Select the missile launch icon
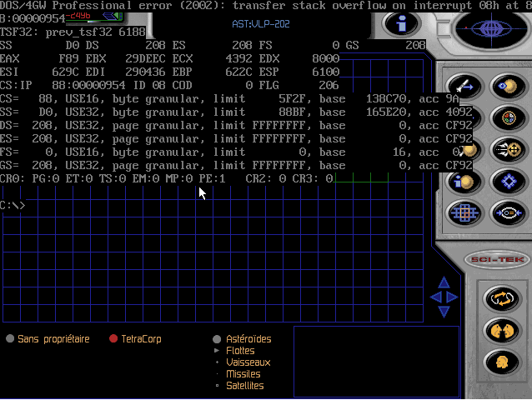Screen dimensions: 532x400 click(x=464, y=86)
